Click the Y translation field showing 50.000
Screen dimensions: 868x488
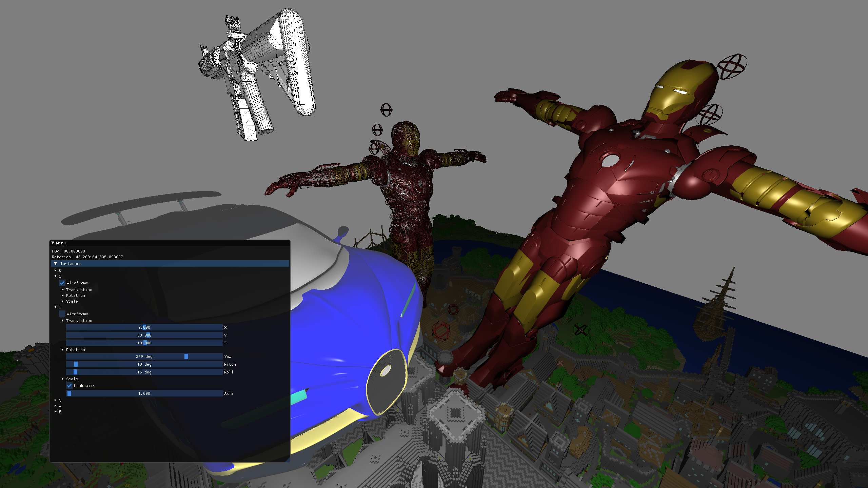pos(144,335)
